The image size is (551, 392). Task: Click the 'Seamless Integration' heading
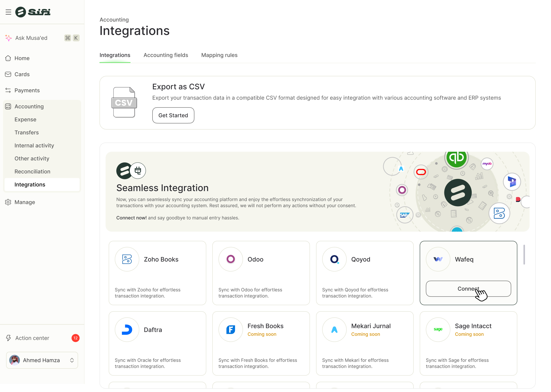(162, 188)
